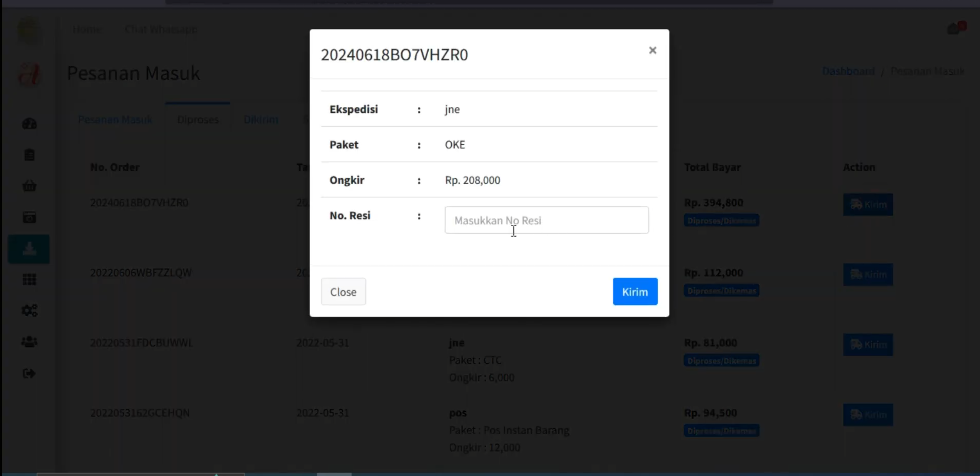This screenshot has height=476, width=980.
Task: Click the Diproses/Dikemas badge under Rp. 394,800
Action: coord(721,220)
